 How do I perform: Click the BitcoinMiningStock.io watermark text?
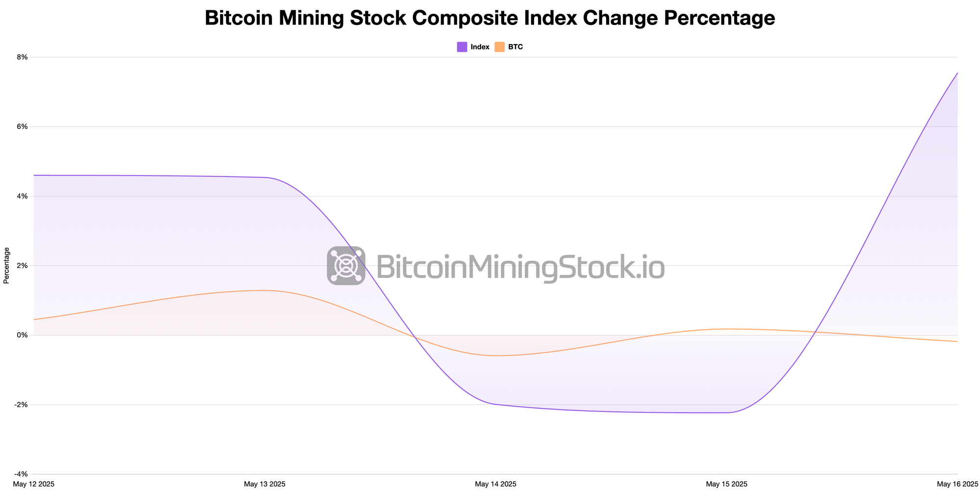pos(520,268)
